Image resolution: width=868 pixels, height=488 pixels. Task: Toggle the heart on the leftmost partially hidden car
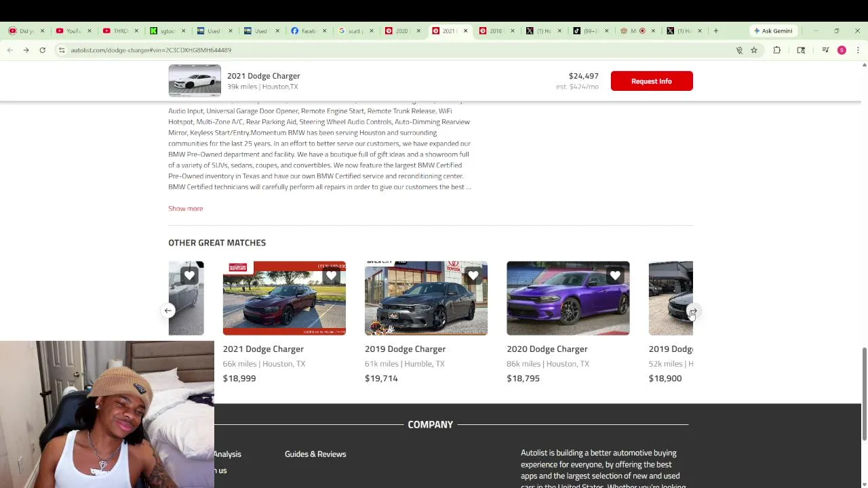tap(189, 275)
